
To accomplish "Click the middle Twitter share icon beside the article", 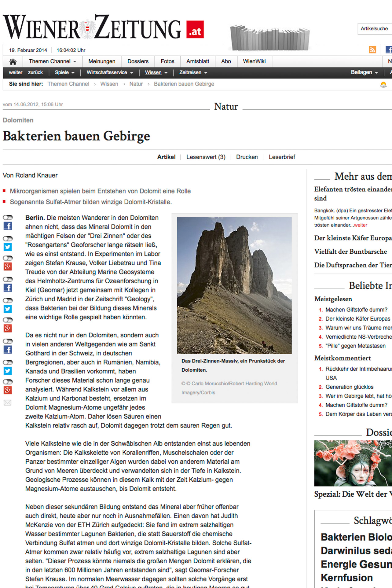I will coord(8,309).
